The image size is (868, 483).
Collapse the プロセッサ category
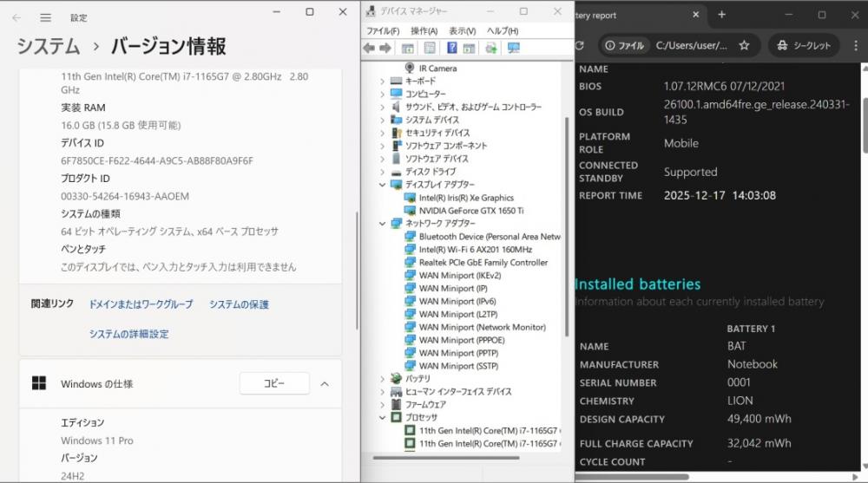[382, 417]
